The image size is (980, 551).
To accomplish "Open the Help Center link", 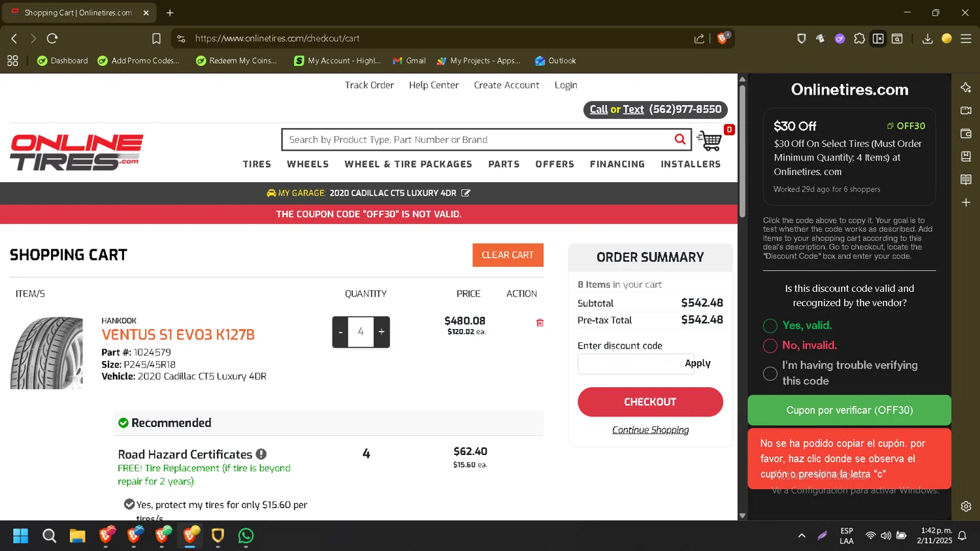I will 434,85.
